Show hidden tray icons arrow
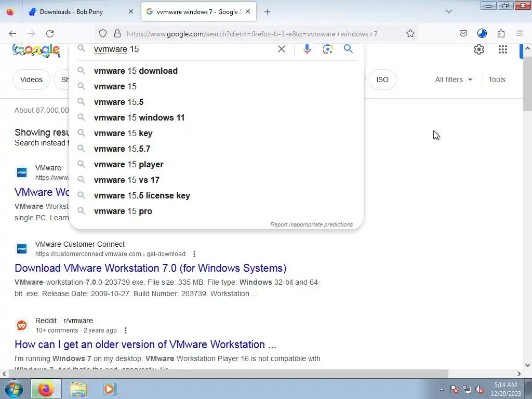This screenshot has height=399, width=532. pyautogui.click(x=442, y=389)
